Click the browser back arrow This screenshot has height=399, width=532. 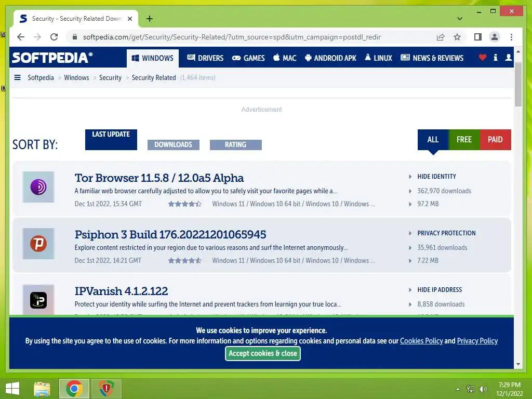tap(21, 37)
